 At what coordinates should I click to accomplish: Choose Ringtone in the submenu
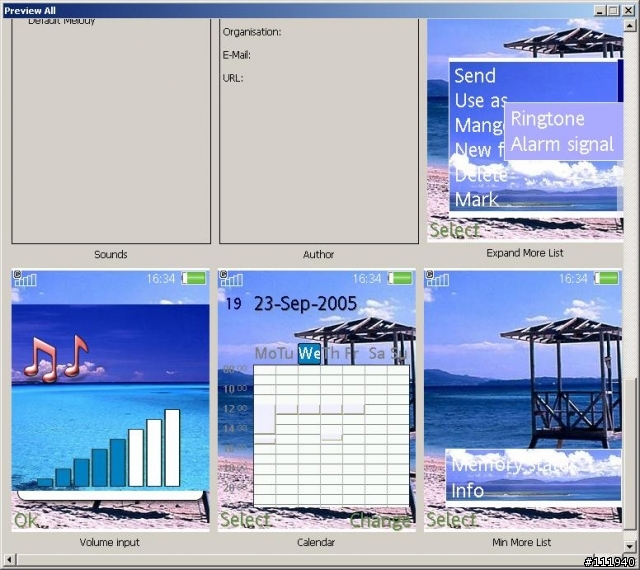pos(547,119)
